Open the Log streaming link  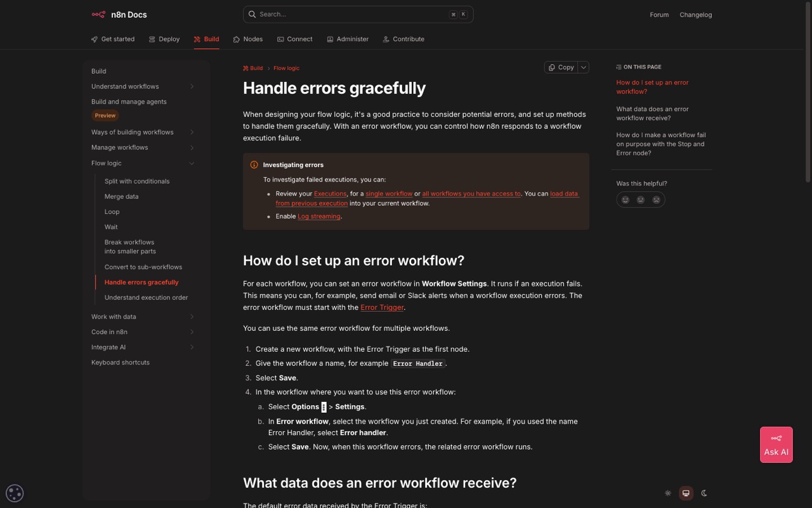click(319, 217)
